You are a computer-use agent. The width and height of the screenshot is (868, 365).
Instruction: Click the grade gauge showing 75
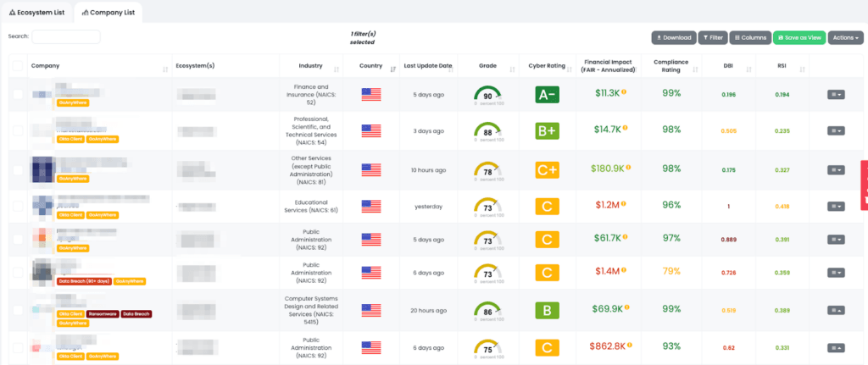click(487, 348)
